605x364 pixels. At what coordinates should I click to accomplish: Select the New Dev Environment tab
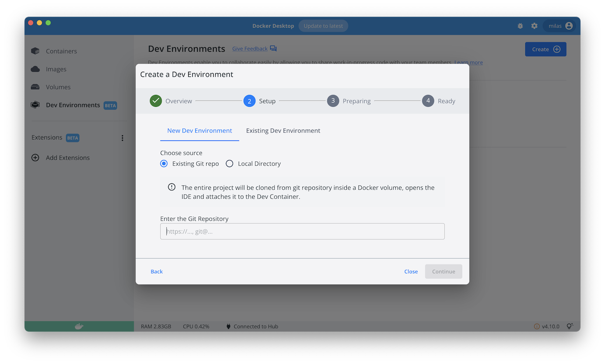[x=199, y=130]
